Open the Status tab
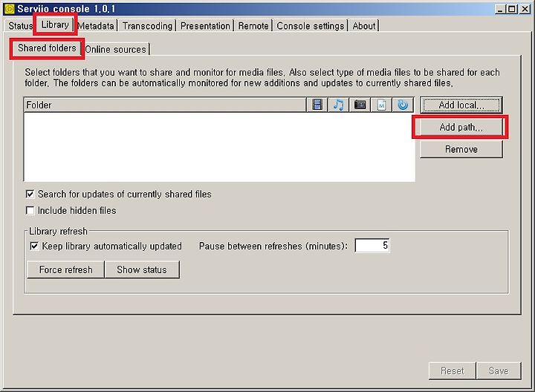 coord(20,26)
